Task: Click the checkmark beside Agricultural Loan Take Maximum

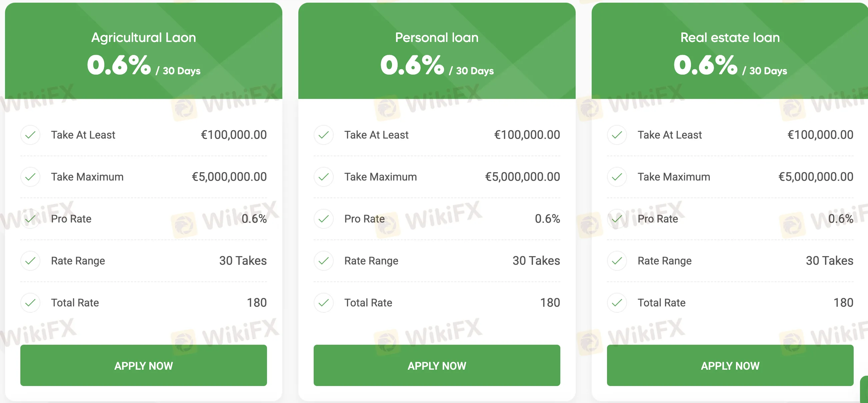Action: tap(30, 177)
